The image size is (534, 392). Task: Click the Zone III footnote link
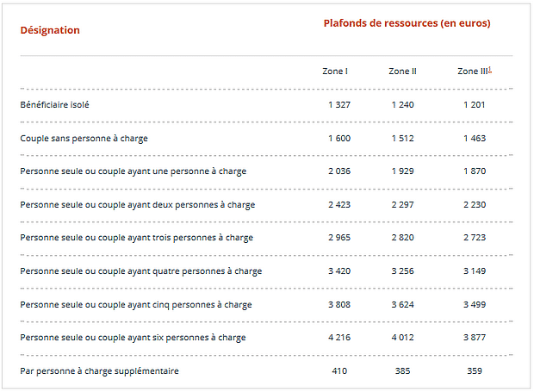(x=490, y=70)
